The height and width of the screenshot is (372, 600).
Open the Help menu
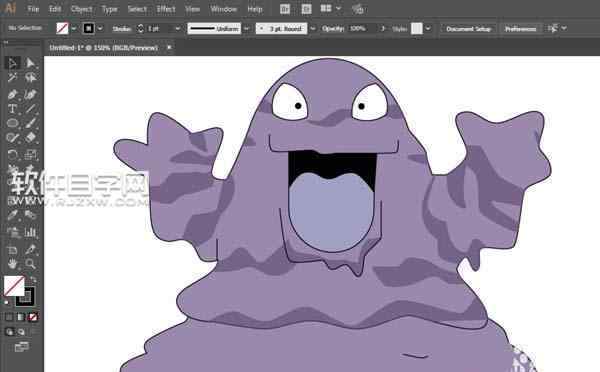[255, 9]
